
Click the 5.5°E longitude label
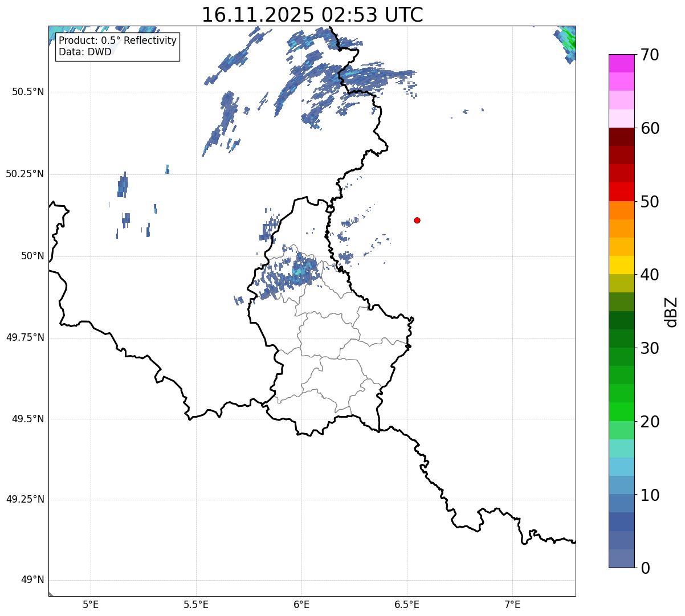click(x=196, y=605)
